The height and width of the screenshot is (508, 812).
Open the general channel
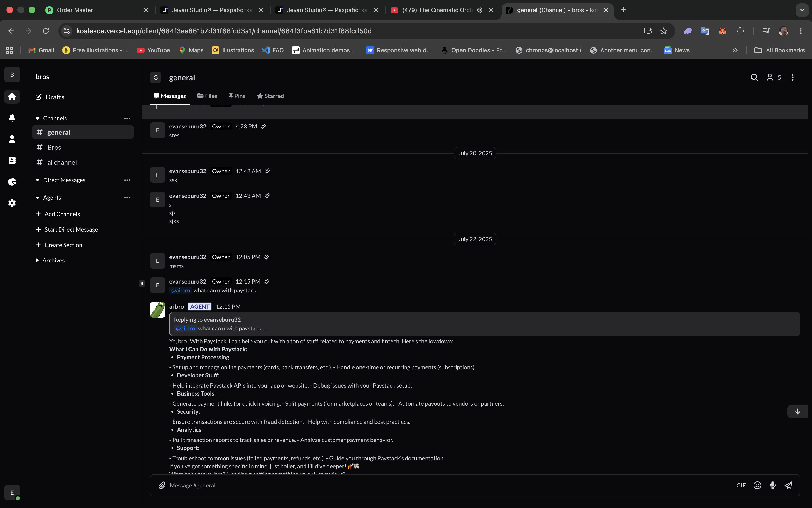point(83,132)
